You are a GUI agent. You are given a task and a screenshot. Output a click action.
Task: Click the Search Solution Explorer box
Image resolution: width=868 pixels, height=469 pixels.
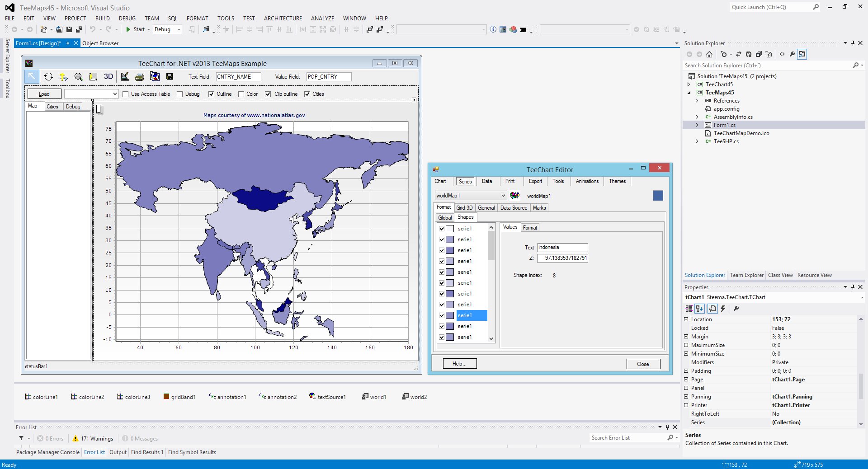[x=767, y=66]
